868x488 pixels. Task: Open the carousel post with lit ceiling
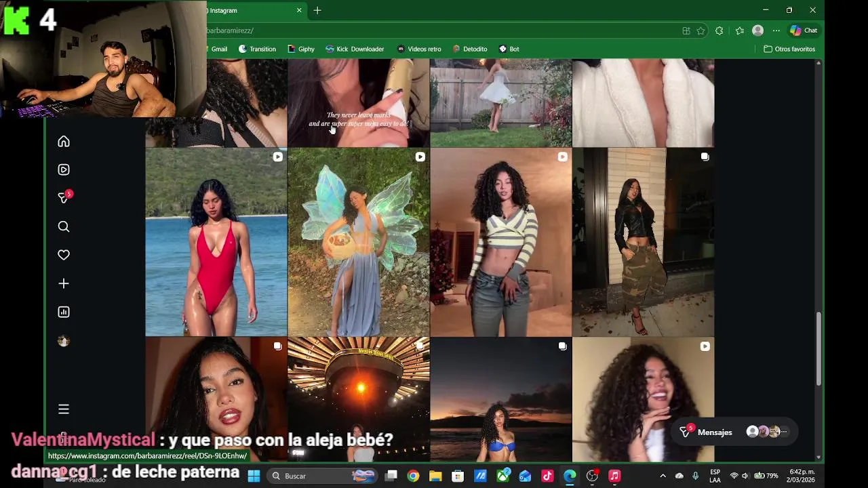(x=358, y=400)
